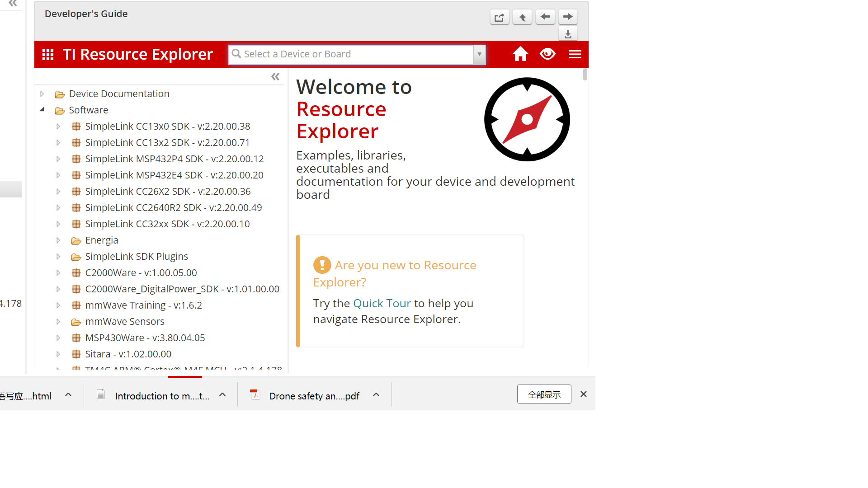Click the MSP430Ware package icon
Image resolution: width=868 pixels, height=488 pixels.
tap(76, 338)
